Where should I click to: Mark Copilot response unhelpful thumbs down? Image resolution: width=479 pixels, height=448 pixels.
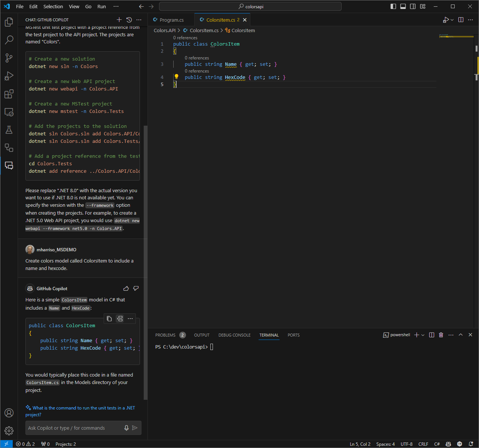coord(136,288)
